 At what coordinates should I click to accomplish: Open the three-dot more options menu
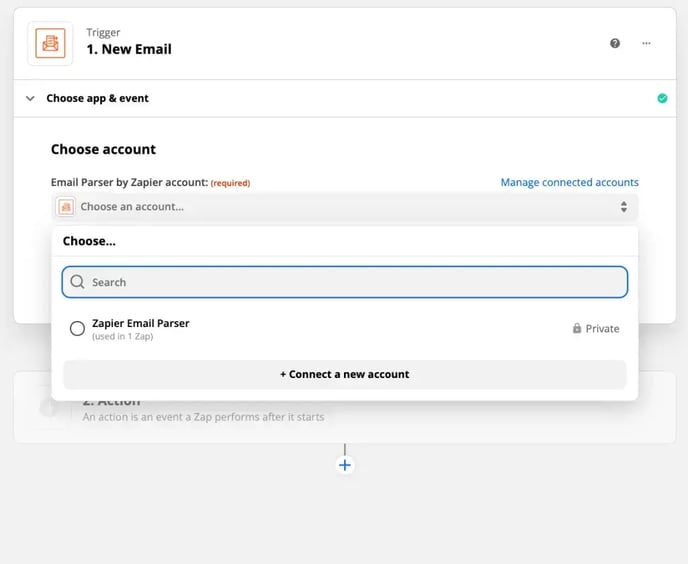[x=646, y=43]
